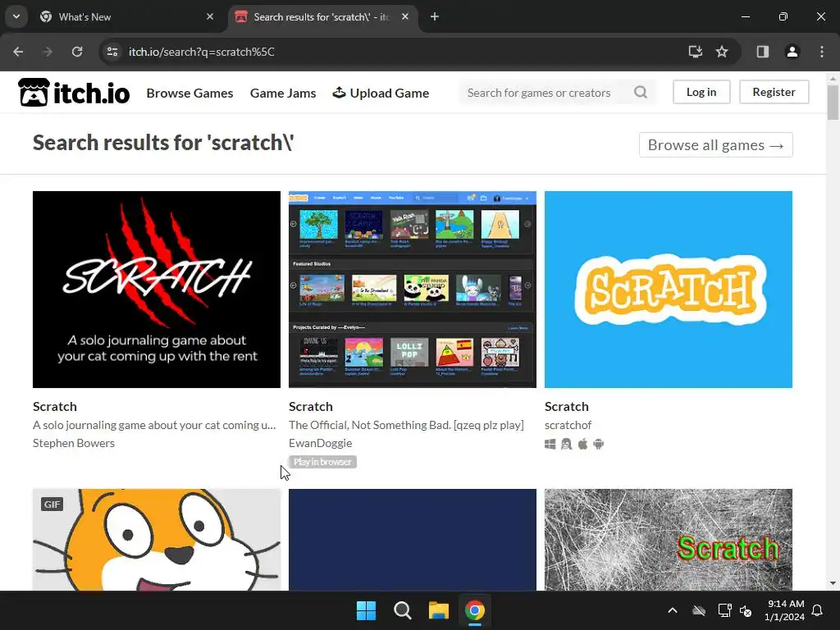Click the cat rent journaling game thumbnail
The image size is (840, 630).
click(157, 290)
